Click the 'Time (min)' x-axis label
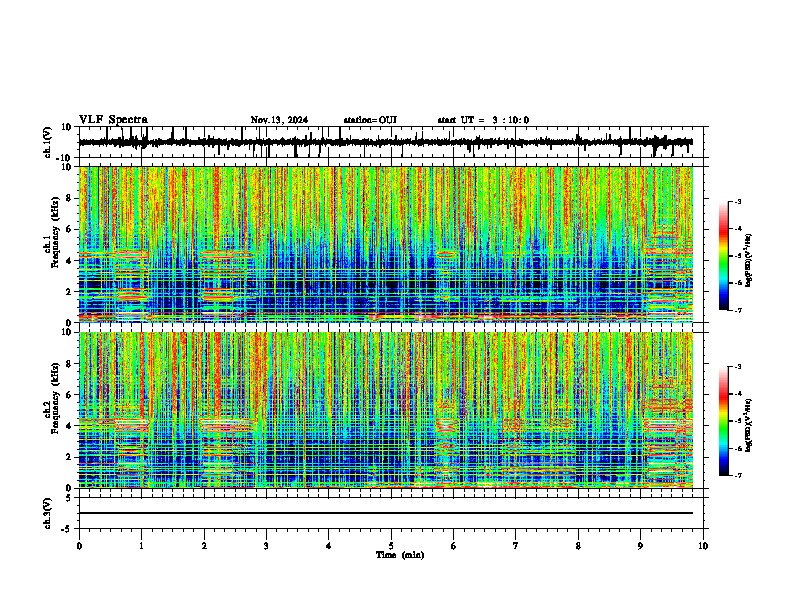This screenshot has height=612, width=792. click(400, 555)
